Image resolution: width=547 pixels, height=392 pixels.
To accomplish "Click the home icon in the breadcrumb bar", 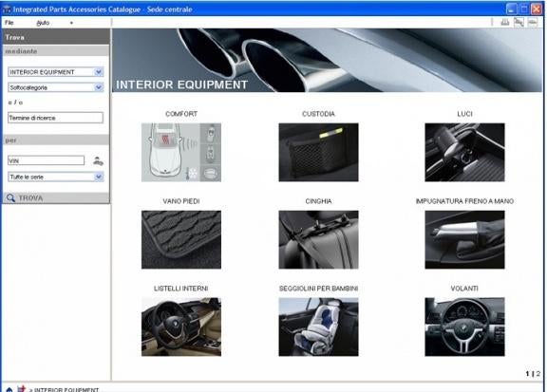I will pos(9,389).
